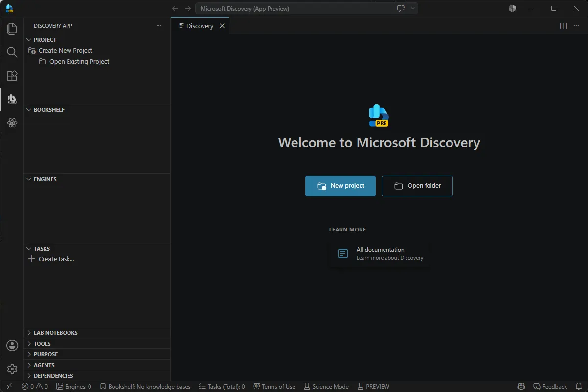Click the Copilot icon in status bar
Screen dimensions: 588x392
point(521,386)
